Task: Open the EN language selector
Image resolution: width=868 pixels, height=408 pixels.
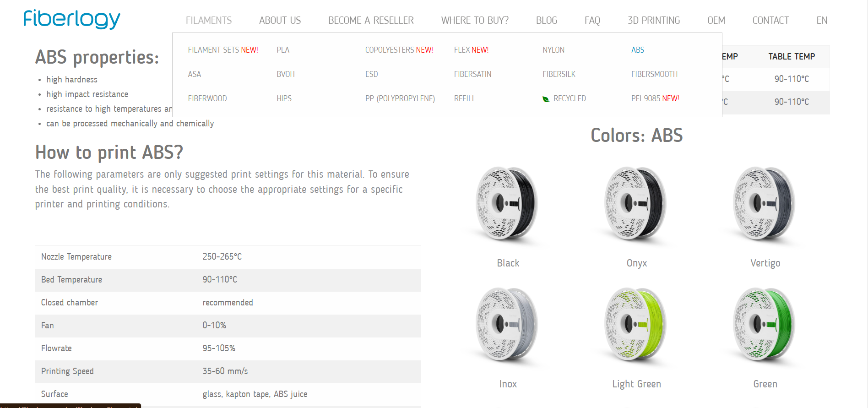Action: click(x=822, y=21)
